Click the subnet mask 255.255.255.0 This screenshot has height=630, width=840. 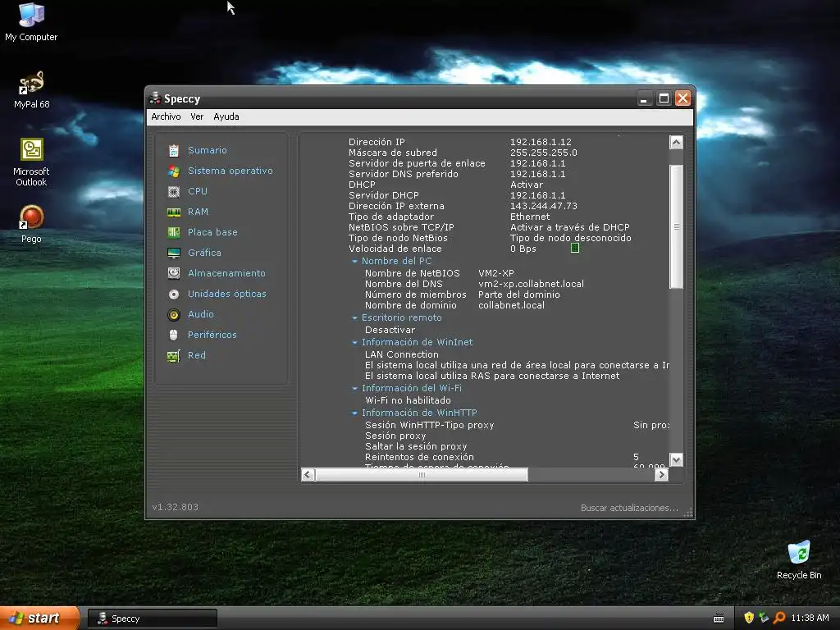pos(544,153)
